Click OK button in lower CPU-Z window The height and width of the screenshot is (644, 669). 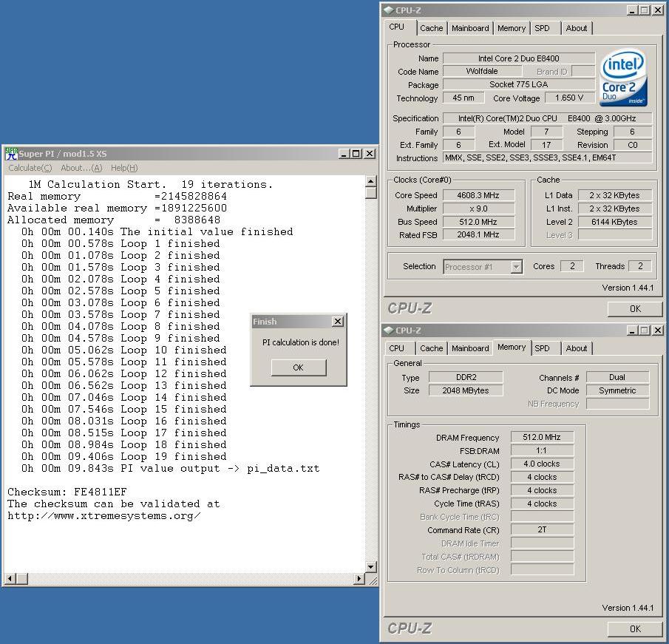(x=635, y=629)
